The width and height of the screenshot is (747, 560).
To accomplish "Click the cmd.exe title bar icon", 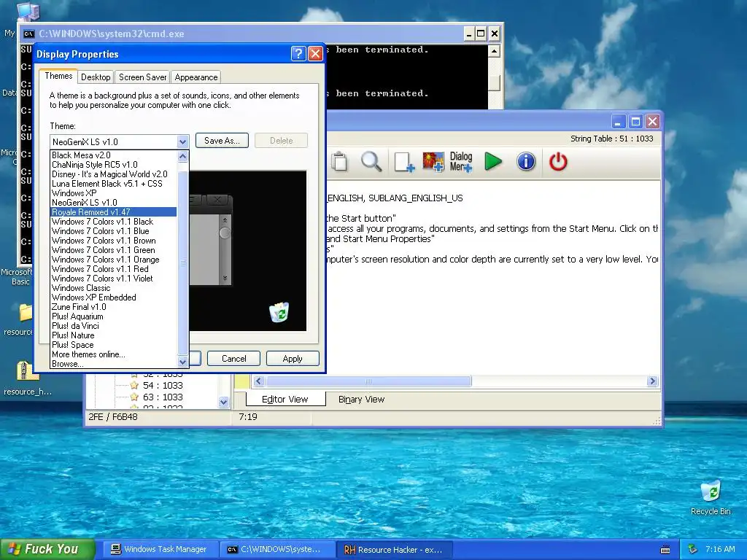I will coord(29,34).
